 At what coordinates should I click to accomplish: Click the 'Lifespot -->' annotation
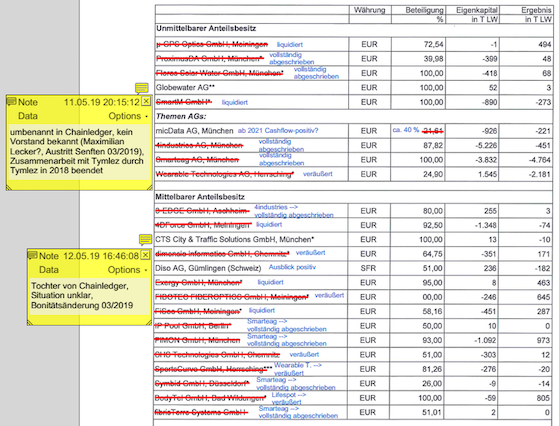click(289, 395)
